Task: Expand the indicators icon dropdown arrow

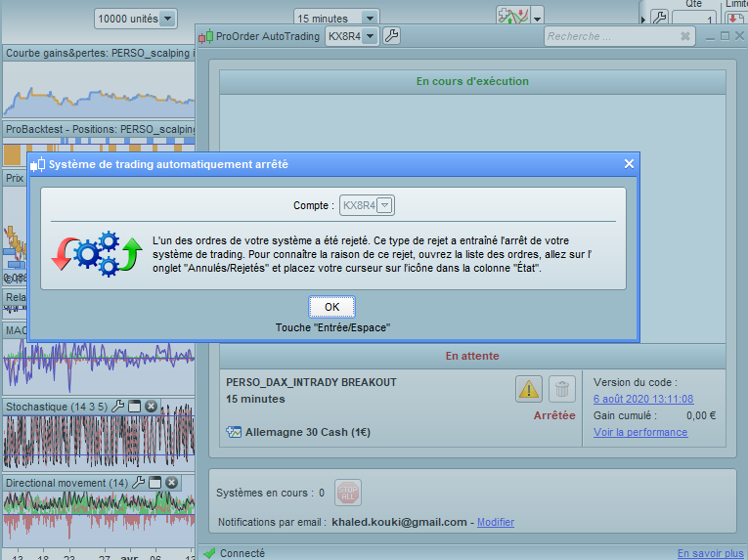Action: tap(537, 20)
